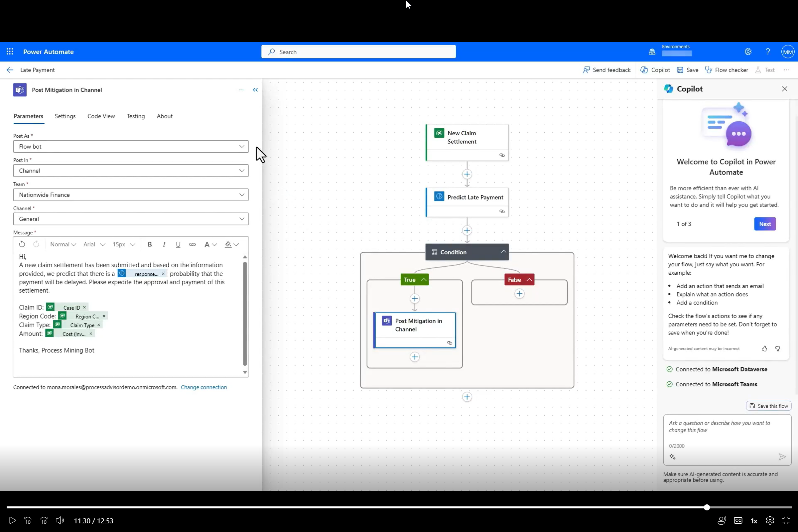Save the flow using the top toolbar icon

(687, 70)
